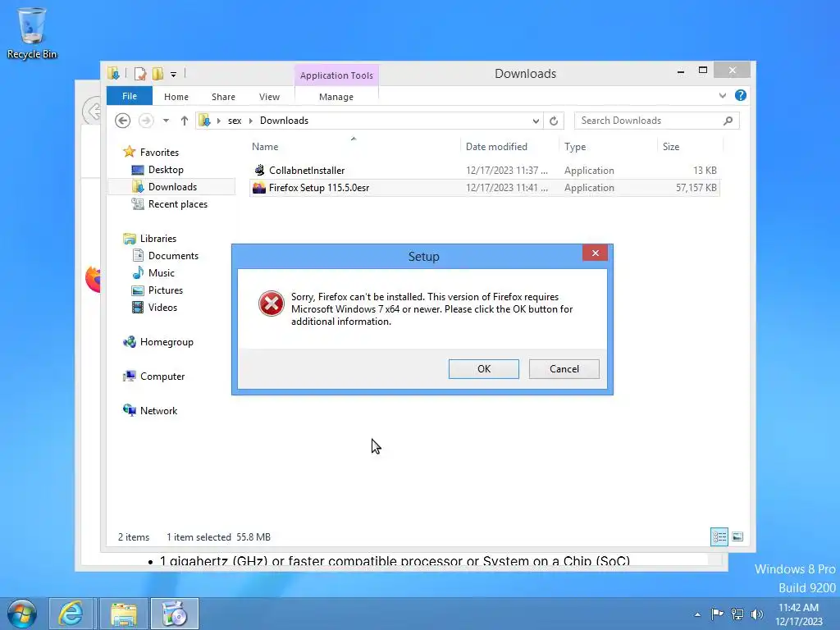Click the volume speaker tray icon
This screenshot has width=840, height=630.
tap(756, 614)
